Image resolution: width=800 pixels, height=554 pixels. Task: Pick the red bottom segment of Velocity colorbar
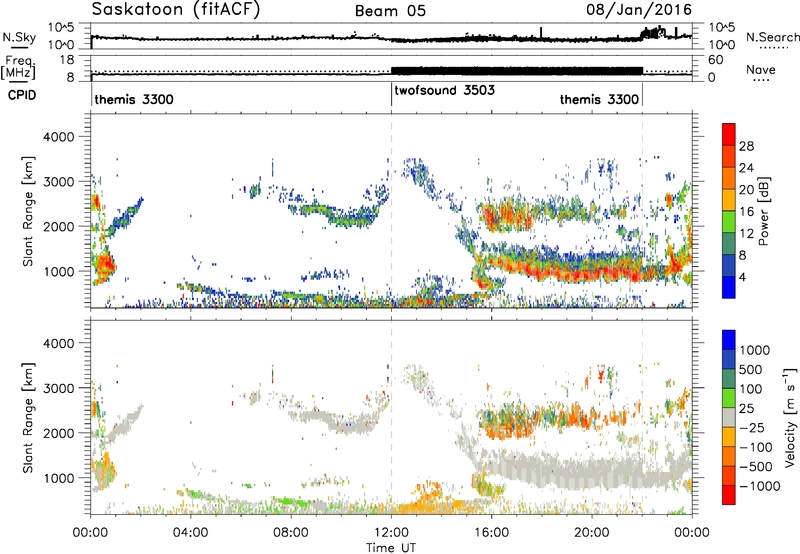(729, 494)
